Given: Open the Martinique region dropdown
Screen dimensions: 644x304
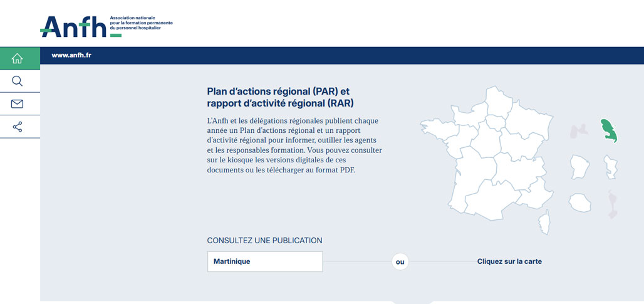Looking at the screenshot, I should pyautogui.click(x=265, y=261).
